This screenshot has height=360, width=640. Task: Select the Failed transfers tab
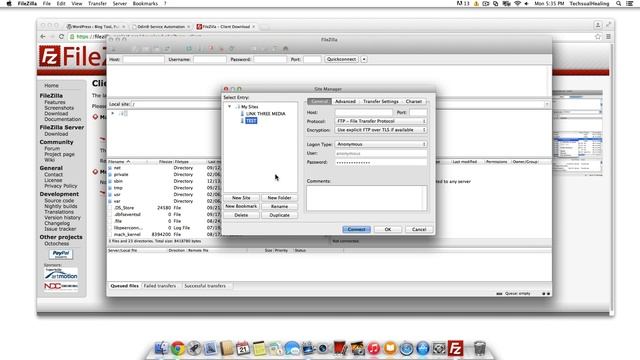160,286
